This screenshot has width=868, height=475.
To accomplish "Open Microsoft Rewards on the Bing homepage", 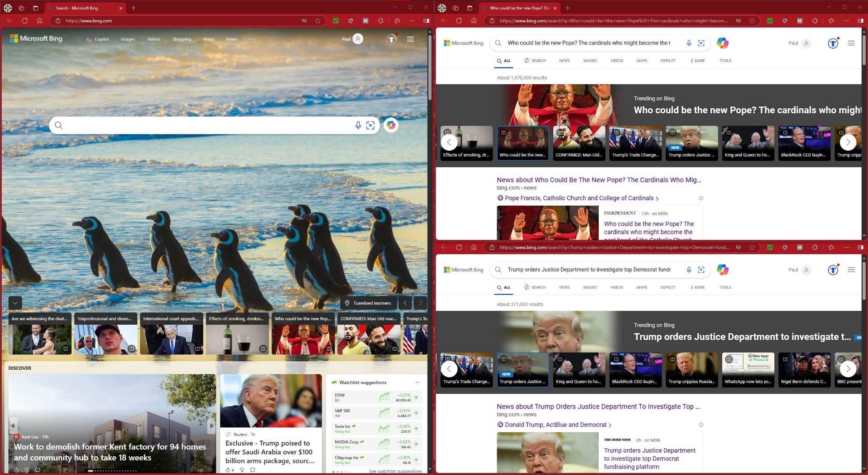I will coord(391,39).
